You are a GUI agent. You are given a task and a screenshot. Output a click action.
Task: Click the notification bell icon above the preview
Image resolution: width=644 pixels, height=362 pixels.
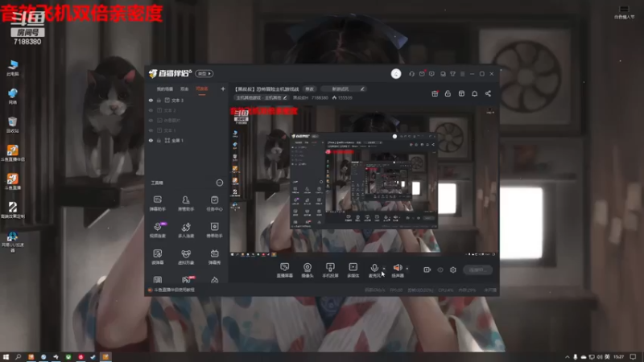[x=474, y=93]
